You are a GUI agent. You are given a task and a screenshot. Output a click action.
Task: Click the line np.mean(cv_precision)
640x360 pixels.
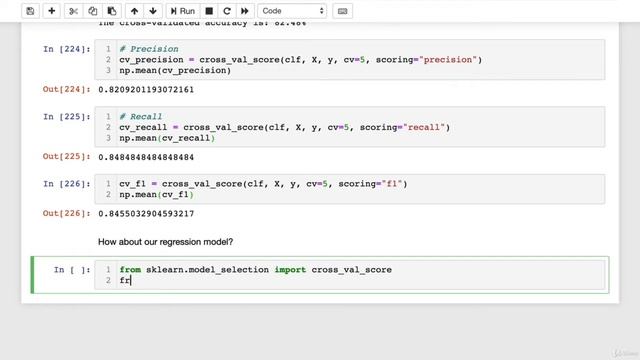175,70
